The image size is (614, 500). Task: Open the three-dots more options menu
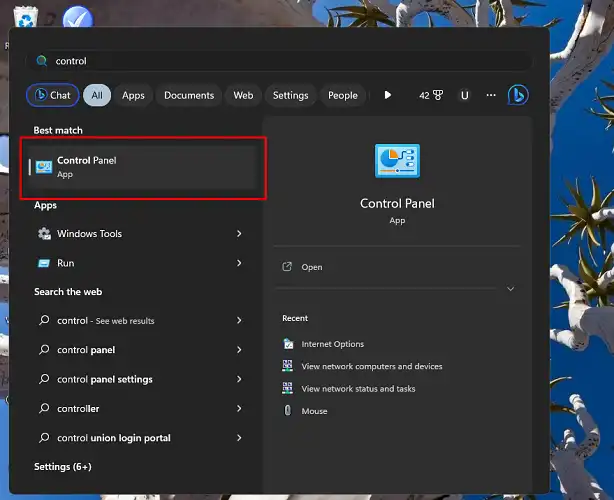pos(491,95)
